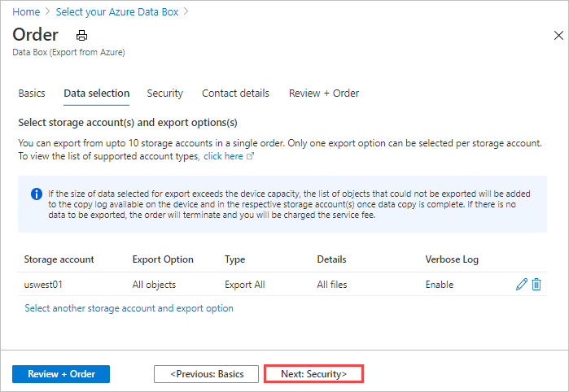569x392 pixels.
Task: Open the external link icon after 'click here'
Action: point(250,156)
